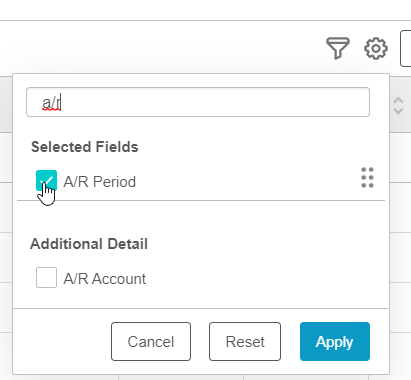Focus the field search box containing a/r
The image size is (411, 380).
[198, 102]
